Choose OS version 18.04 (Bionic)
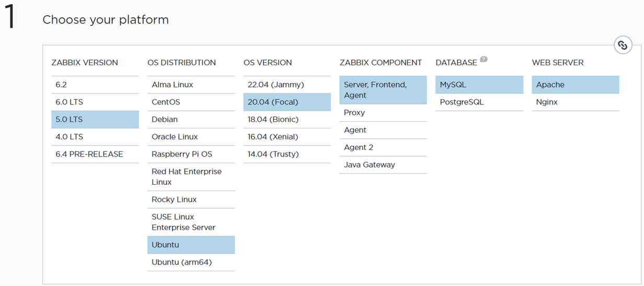 pos(287,120)
